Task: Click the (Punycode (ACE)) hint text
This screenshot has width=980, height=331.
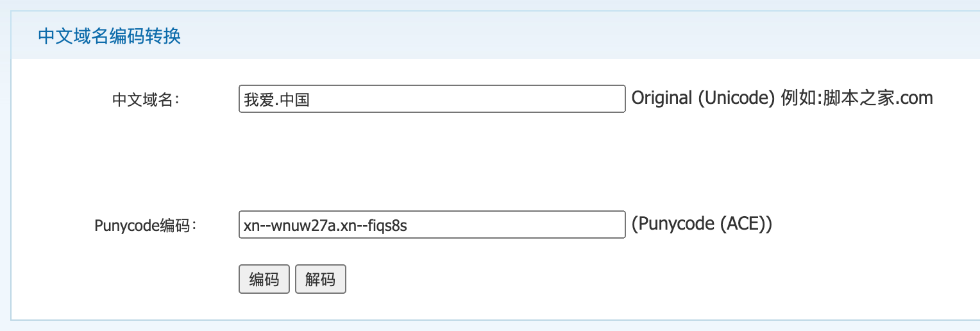Action: point(702,224)
